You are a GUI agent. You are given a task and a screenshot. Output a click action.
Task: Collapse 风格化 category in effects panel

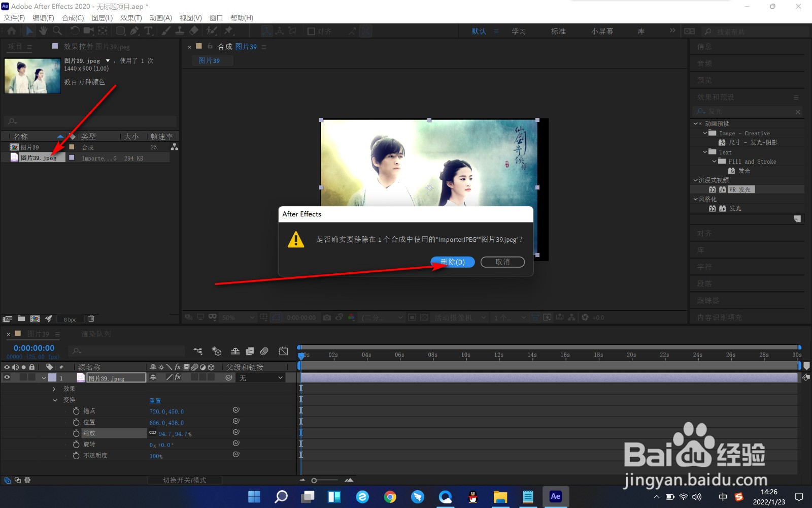(x=695, y=199)
